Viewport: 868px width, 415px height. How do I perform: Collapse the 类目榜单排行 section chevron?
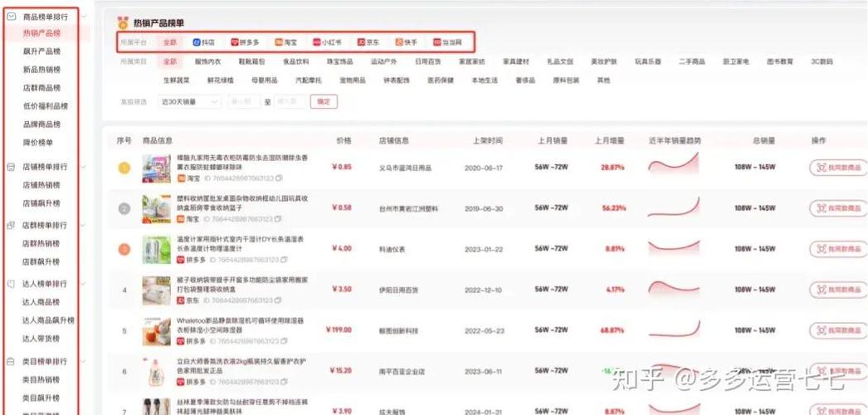(x=84, y=361)
